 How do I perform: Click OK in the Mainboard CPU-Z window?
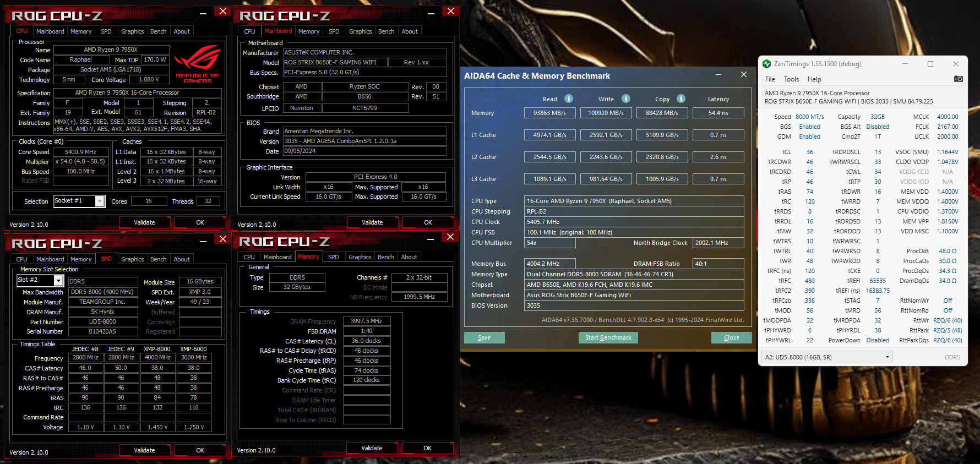click(428, 222)
